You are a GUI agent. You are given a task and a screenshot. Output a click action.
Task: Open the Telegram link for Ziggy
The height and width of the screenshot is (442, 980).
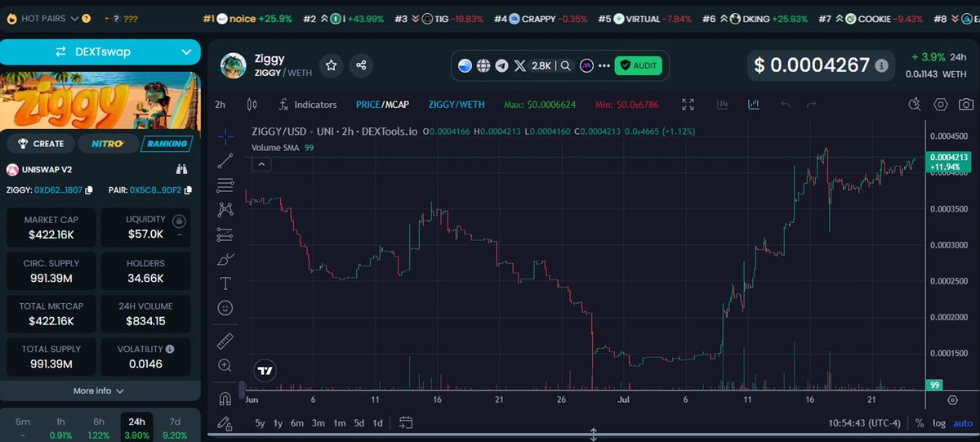coord(501,66)
